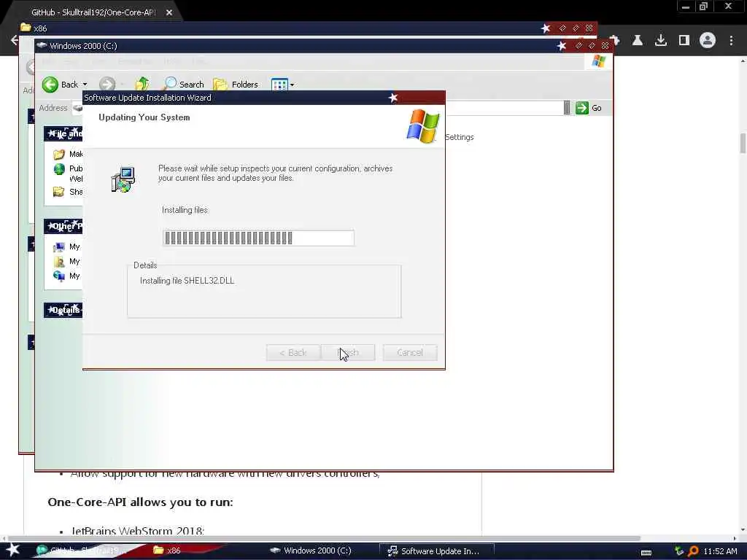Click the Publish folder to Web globe icon

click(59, 169)
